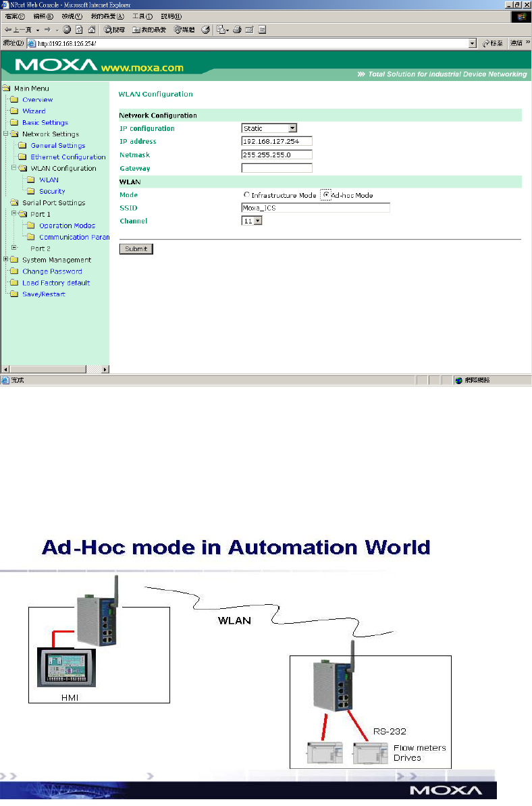Open the History toolbar icon

[206, 30]
